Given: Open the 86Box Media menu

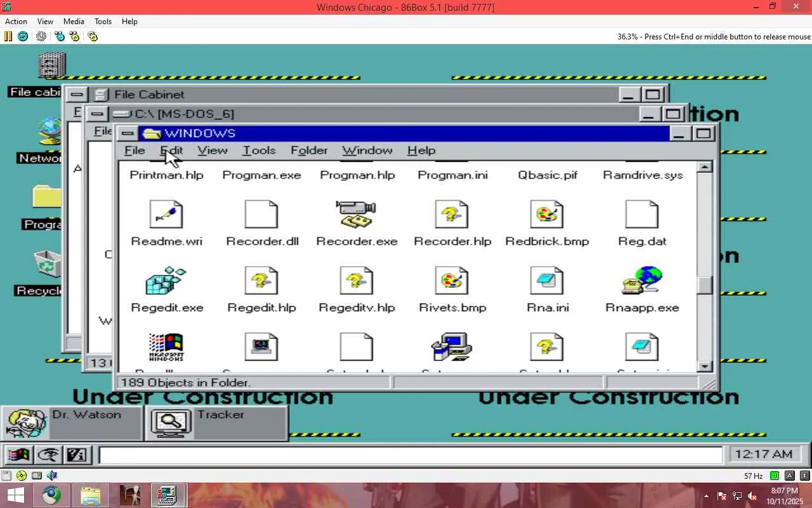Looking at the screenshot, I should [74, 21].
